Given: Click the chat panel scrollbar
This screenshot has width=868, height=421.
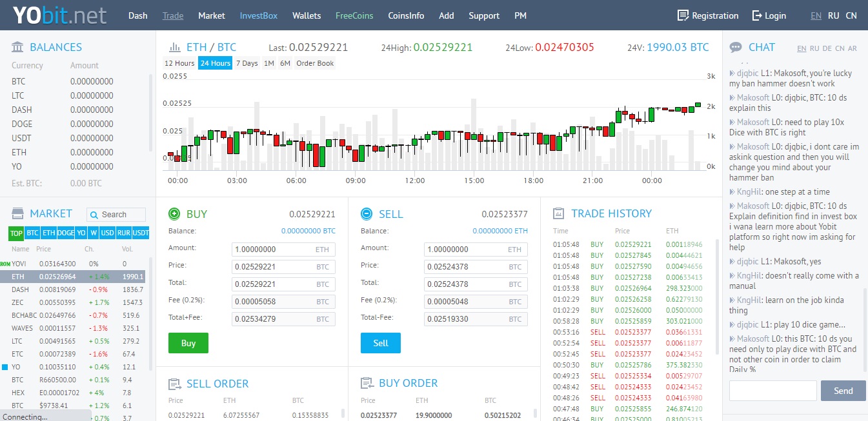Looking at the screenshot, I should 865,329.
